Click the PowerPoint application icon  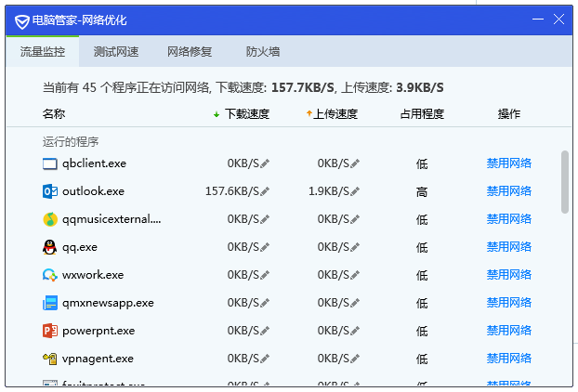click(50, 331)
